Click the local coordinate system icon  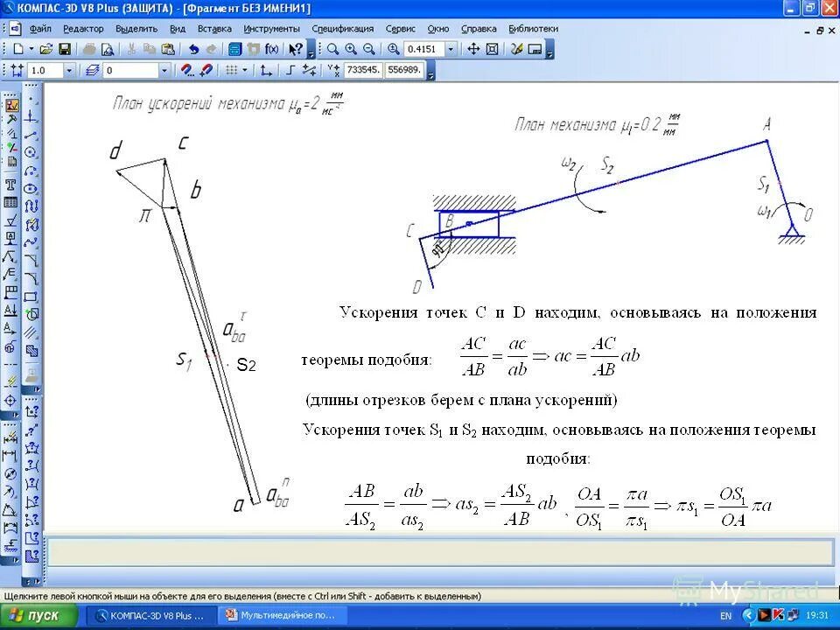pyautogui.click(x=266, y=70)
